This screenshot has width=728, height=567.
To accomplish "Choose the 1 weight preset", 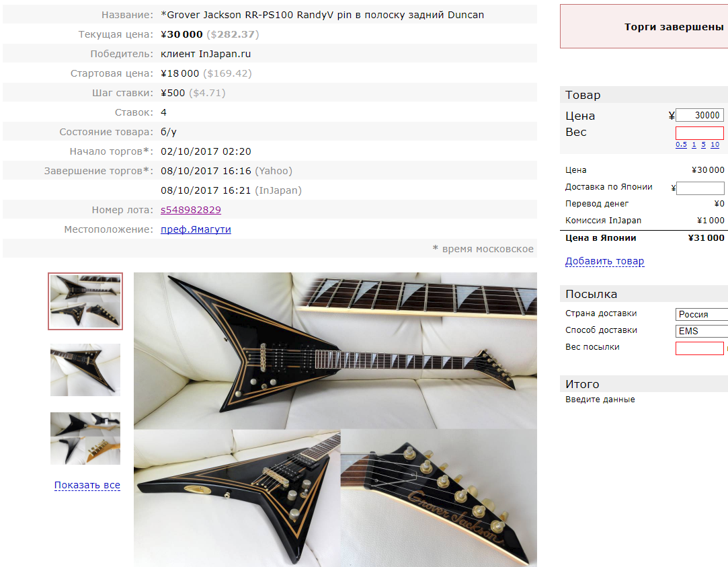I will tap(694, 145).
